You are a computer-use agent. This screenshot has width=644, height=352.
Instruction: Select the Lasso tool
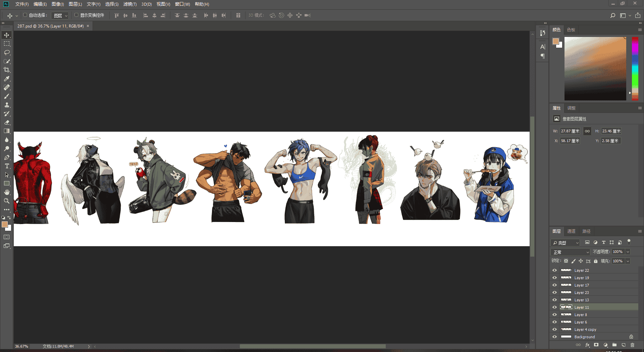[7, 52]
